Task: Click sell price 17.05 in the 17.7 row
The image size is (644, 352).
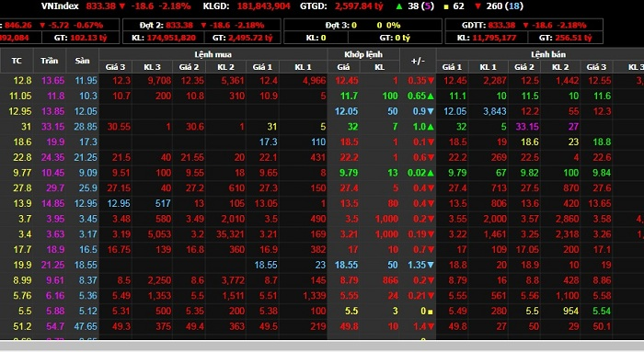Action: [527, 250]
